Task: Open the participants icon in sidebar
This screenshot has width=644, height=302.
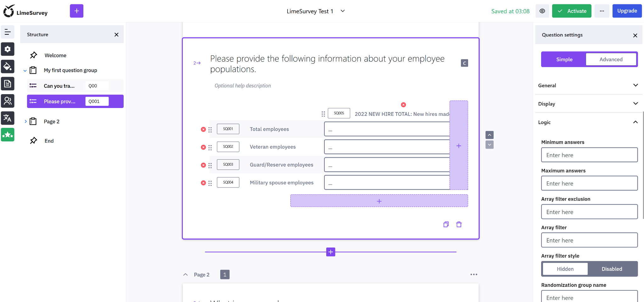Action: (8, 101)
